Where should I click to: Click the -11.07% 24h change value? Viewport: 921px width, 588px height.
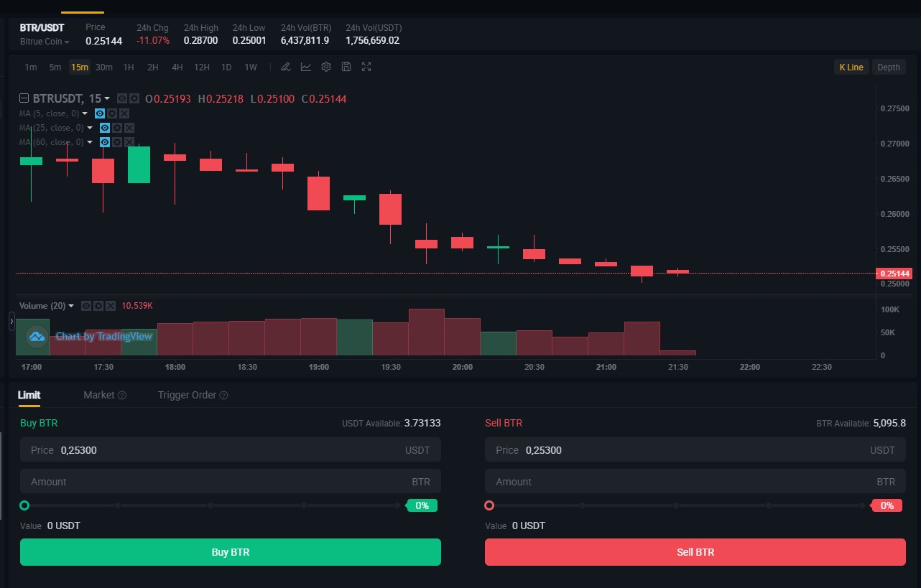tap(153, 41)
